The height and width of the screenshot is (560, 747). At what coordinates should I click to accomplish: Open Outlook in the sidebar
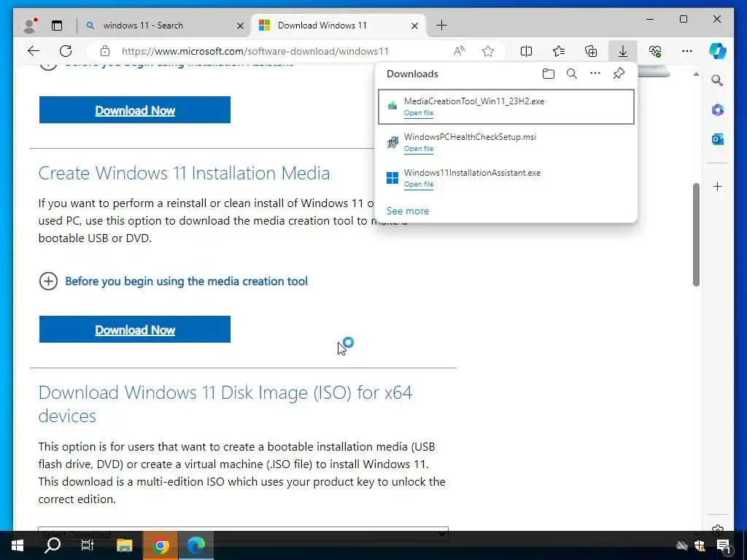(718, 139)
